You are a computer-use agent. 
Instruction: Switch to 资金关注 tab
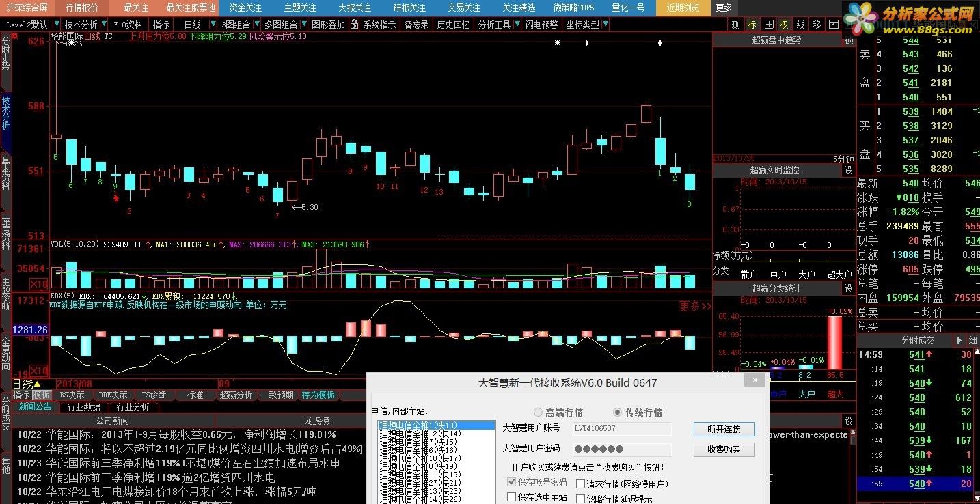[x=245, y=8]
